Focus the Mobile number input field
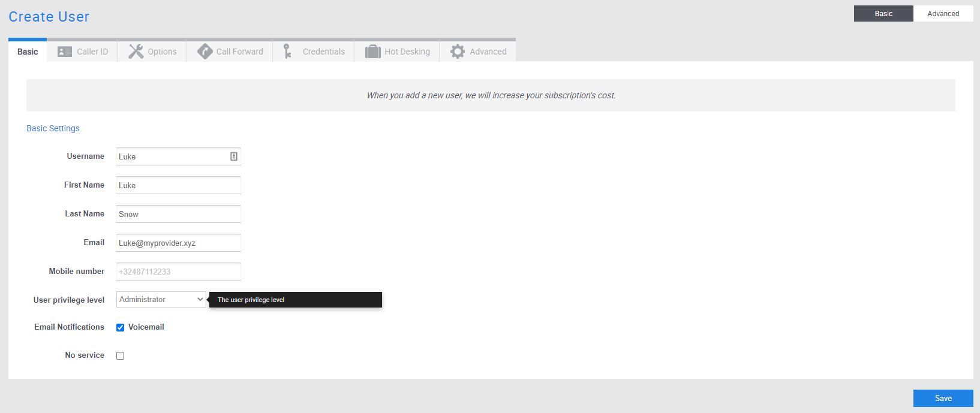 178,272
